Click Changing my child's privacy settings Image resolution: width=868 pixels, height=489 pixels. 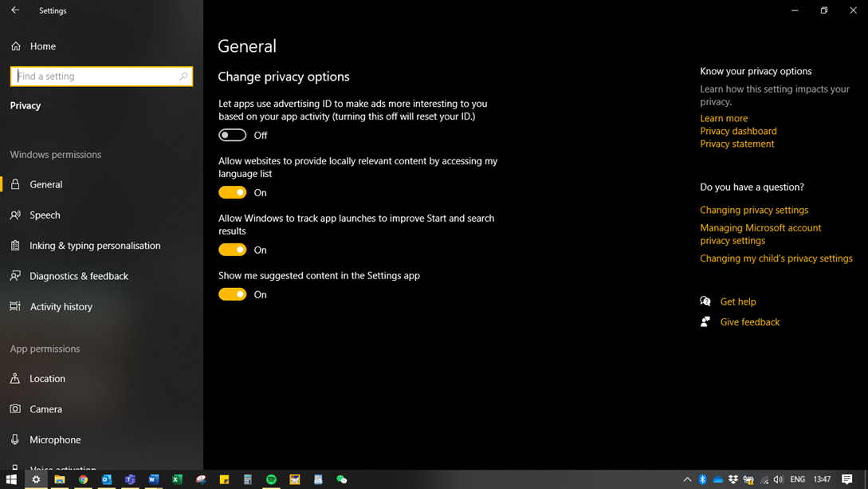(776, 258)
